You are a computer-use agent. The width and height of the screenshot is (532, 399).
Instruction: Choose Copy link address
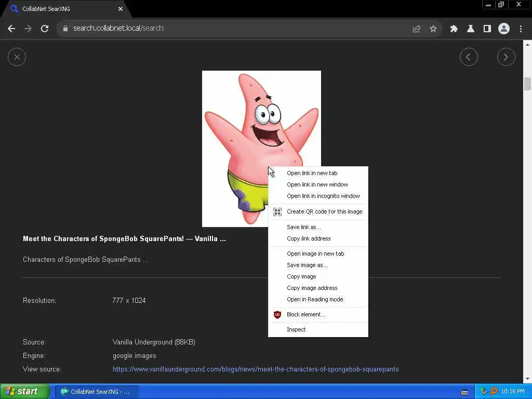click(318, 239)
